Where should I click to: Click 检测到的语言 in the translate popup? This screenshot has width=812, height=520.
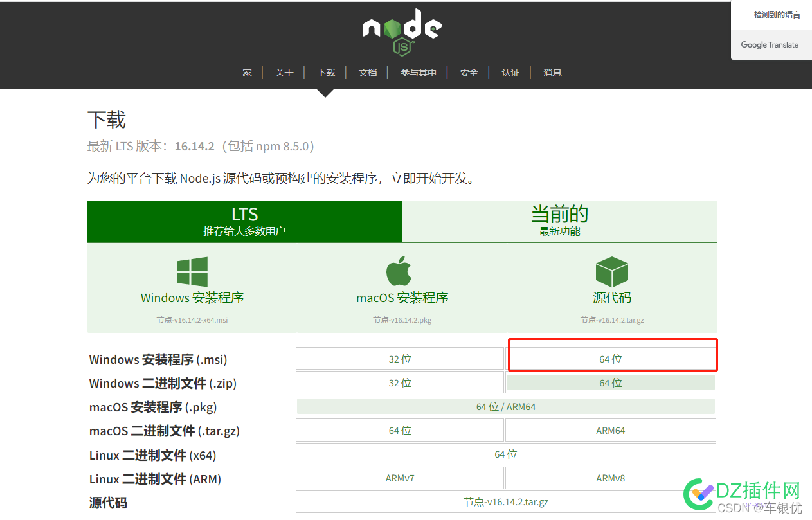click(x=777, y=14)
